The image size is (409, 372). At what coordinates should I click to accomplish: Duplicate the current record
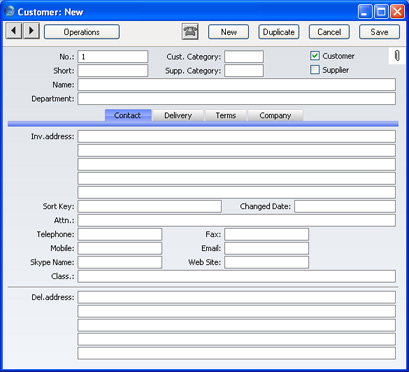(279, 32)
